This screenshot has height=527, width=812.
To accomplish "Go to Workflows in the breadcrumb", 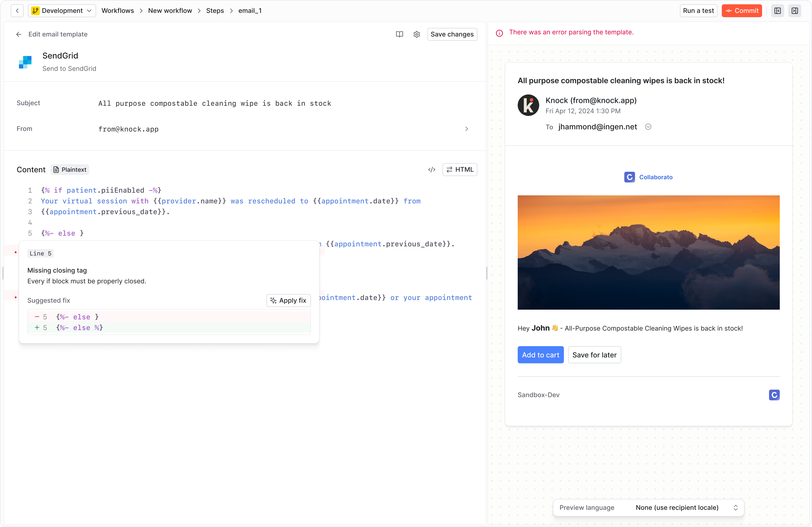I will [117, 10].
